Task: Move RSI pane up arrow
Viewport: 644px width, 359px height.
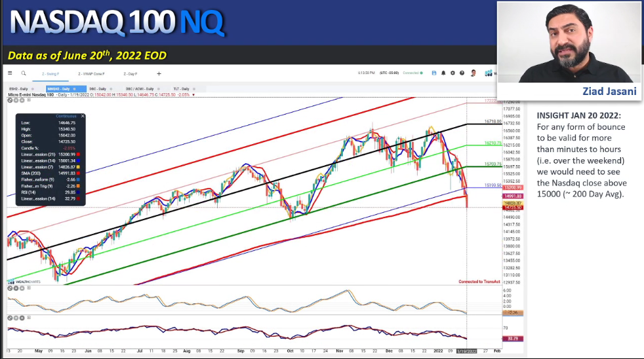Action: coord(22,318)
